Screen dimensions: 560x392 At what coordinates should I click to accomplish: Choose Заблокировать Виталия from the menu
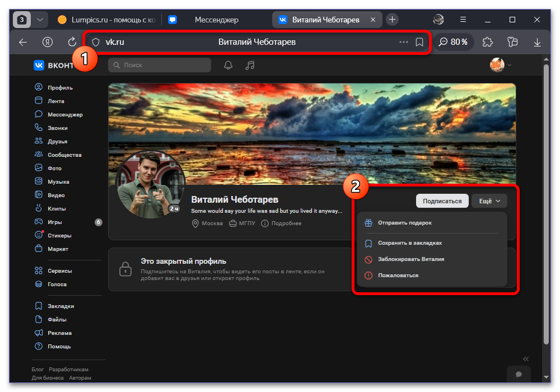tap(432, 259)
